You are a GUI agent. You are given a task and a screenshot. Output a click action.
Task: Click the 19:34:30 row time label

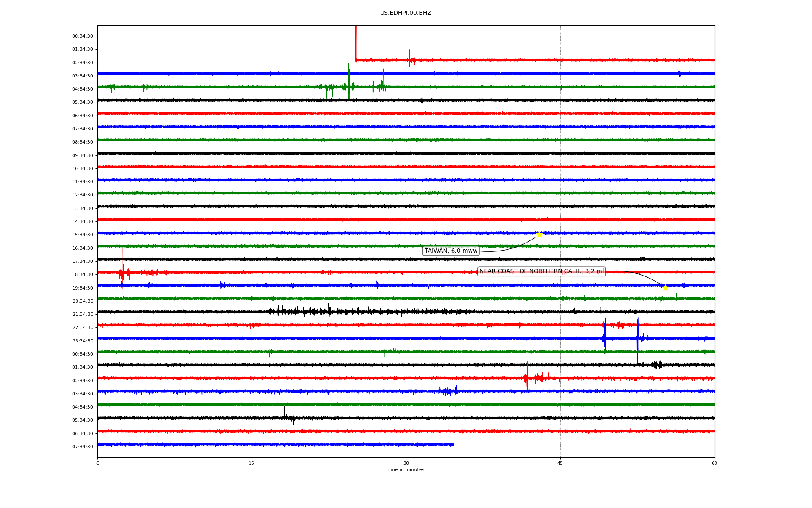82,288
